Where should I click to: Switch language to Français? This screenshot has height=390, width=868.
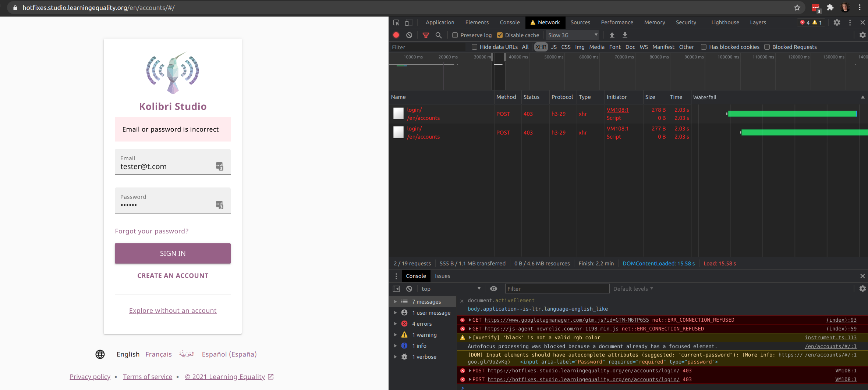coord(159,354)
